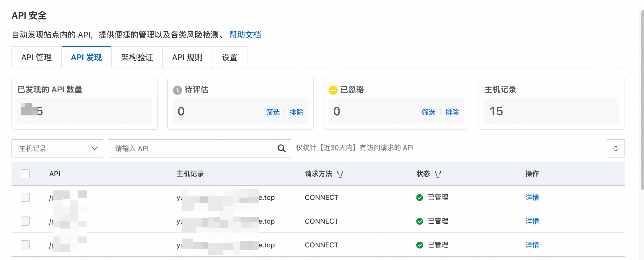Screen dimensions: 644x260
Task: Click the search magnifier icon
Action: pos(282,148)
